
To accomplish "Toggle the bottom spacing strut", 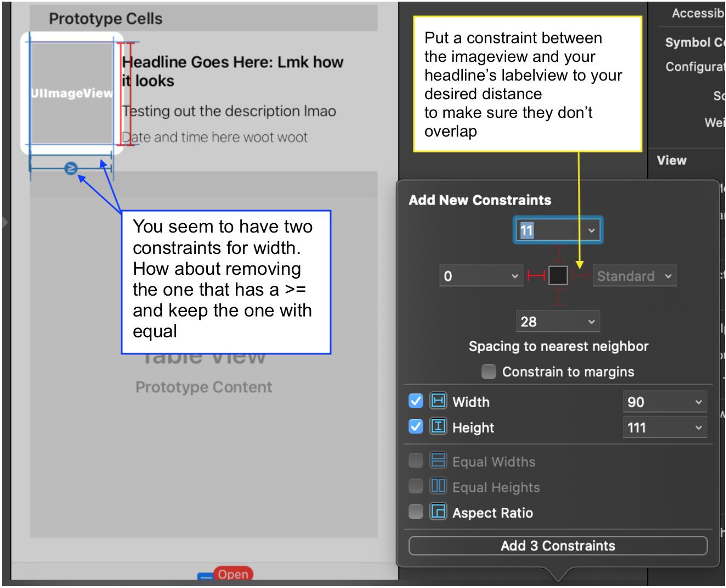I will [x=558, y=297].
